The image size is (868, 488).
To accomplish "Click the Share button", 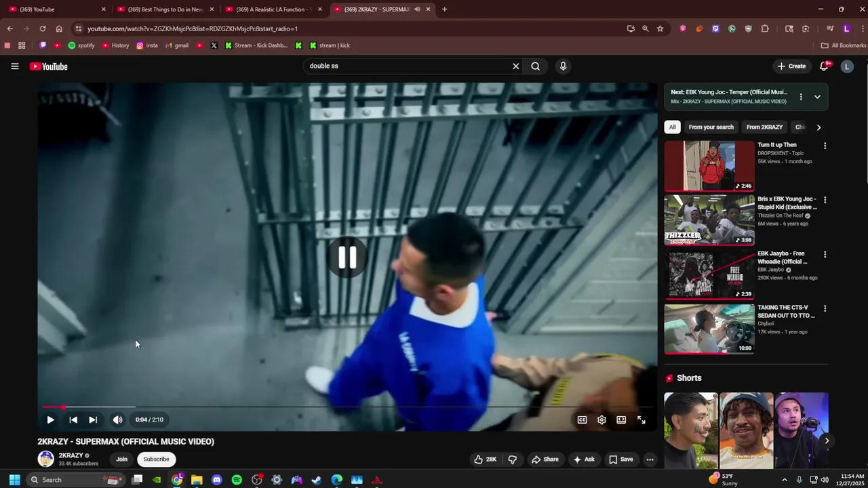I will tap(545, 459).
